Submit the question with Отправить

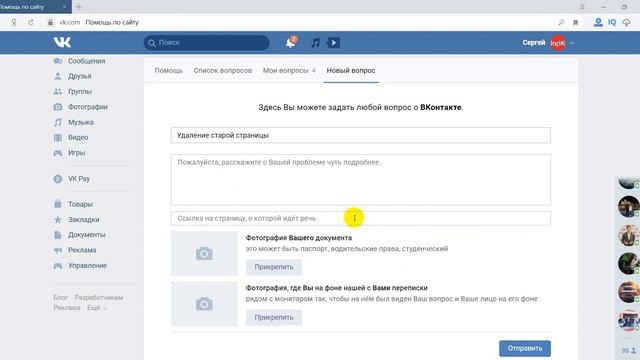click(x=525, y=349)
